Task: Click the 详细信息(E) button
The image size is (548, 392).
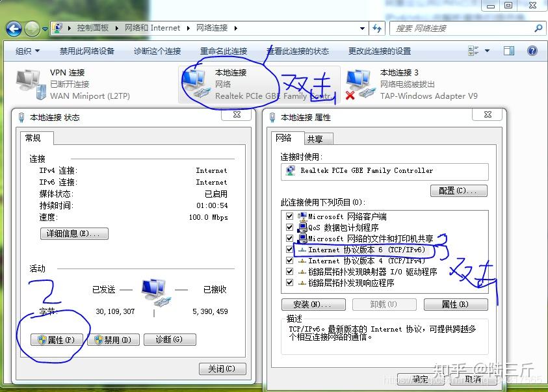Action: (74, 233)
